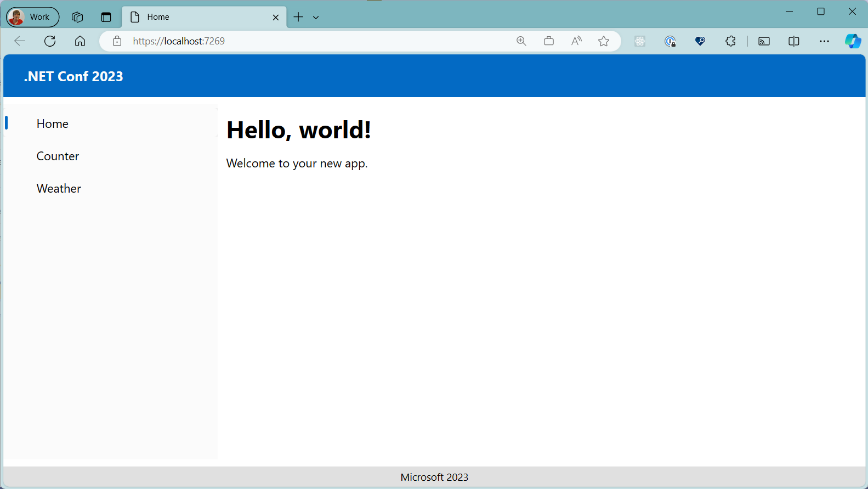Image resolution: width=868 pixels, height=489 pixels.
Task: Open the Extensions puzzle icon
Action: [x=730, y=41]
